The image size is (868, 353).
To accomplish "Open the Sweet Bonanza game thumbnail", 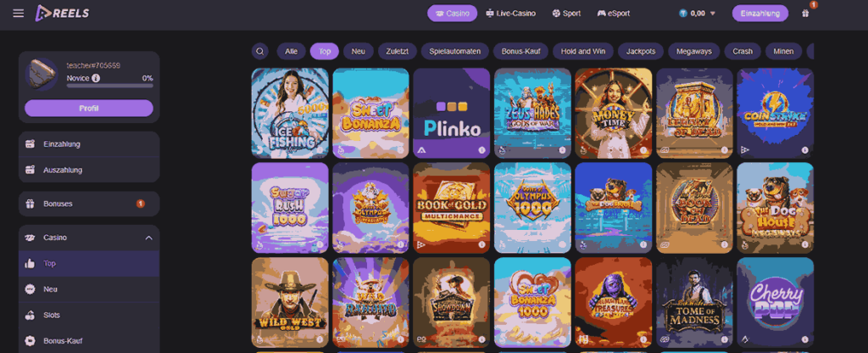I will pos(370,113).
